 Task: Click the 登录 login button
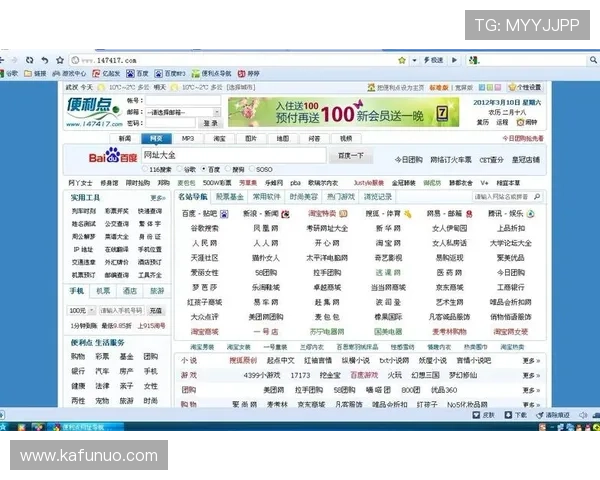coord(210,123)
